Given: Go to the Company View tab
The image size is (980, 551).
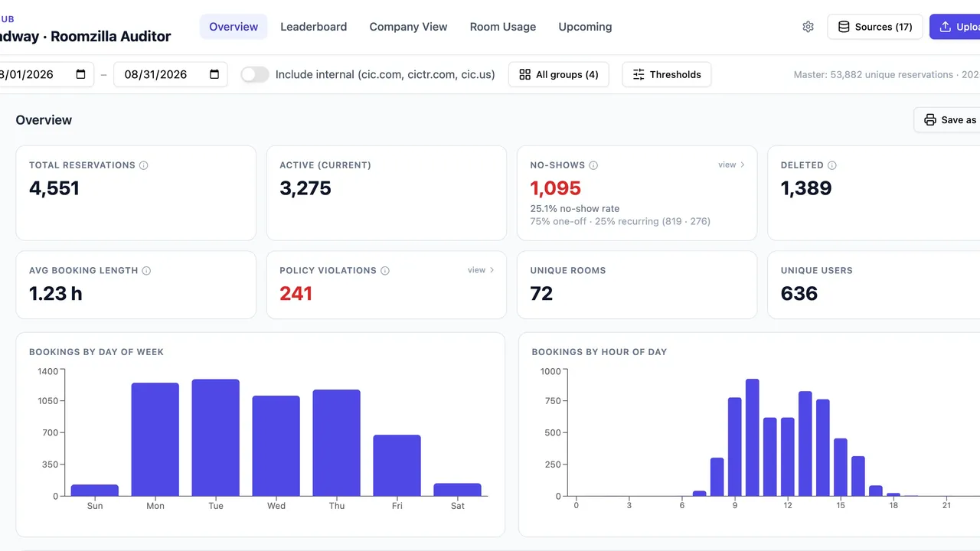Looking at the screenshot, I should coord(408,27).
